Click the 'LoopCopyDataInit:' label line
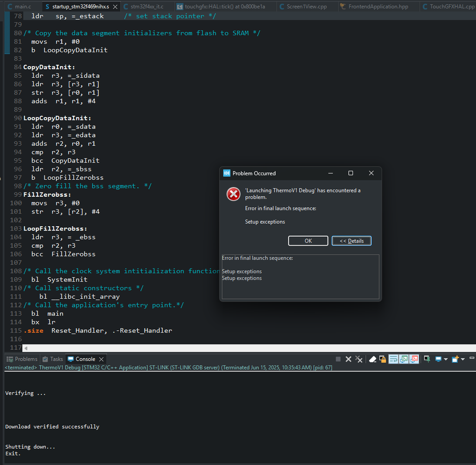Screen dimensions: 476x465 [x=57, y=118]
